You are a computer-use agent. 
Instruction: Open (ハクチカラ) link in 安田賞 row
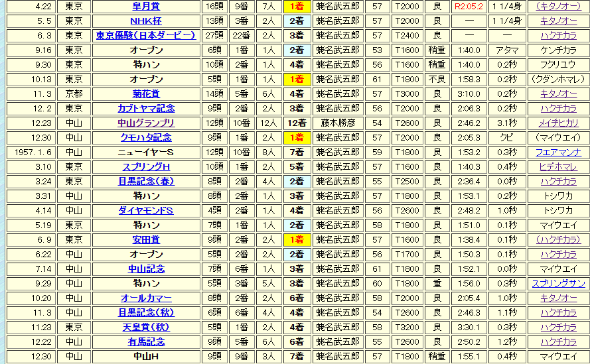[x=558, y=240]
